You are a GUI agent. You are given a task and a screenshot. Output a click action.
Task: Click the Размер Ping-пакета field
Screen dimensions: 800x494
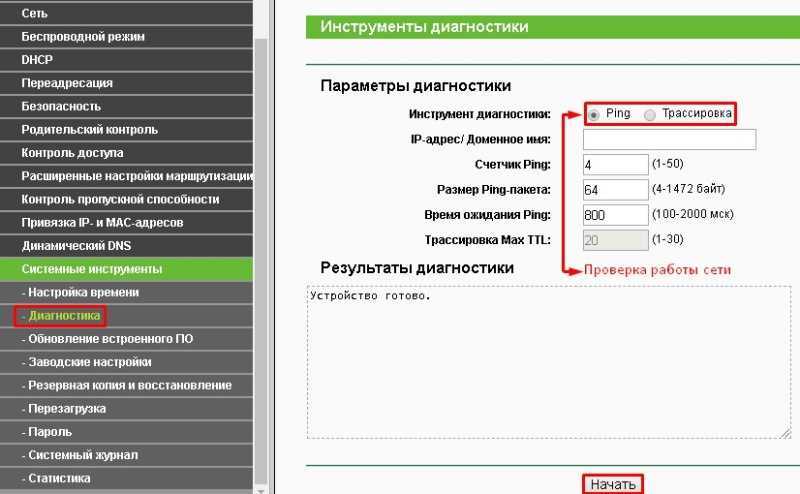616,190
